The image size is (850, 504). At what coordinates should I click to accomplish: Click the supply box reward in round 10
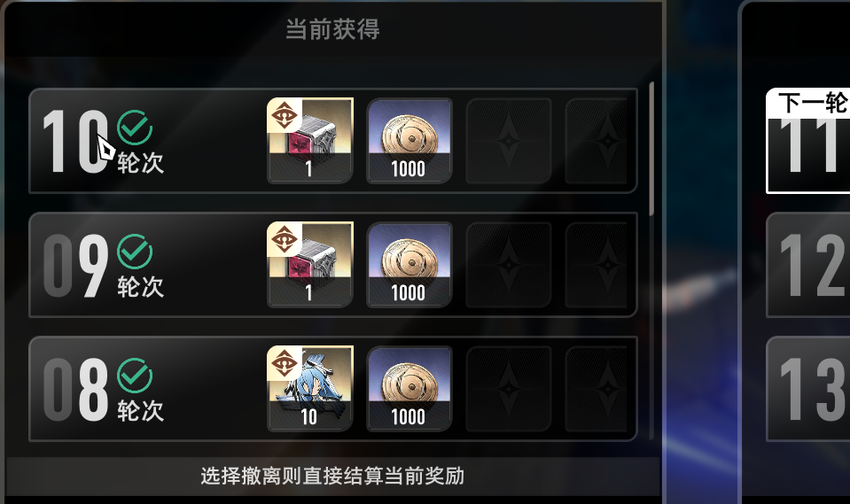(310, 140)
